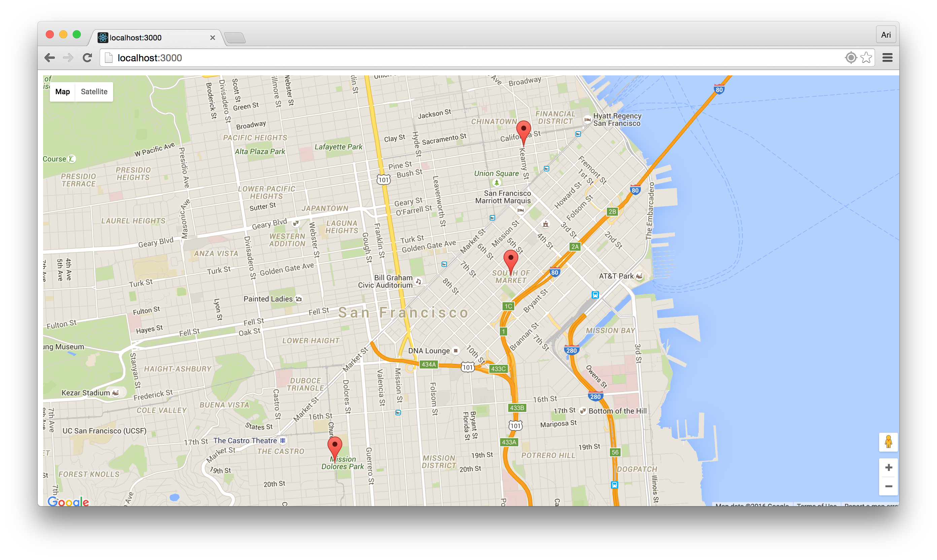Image resolution: width=937 pixels, height=560 pixels.
Task: Click the Painted Ladies camera icon
Action: coord(299,299)
